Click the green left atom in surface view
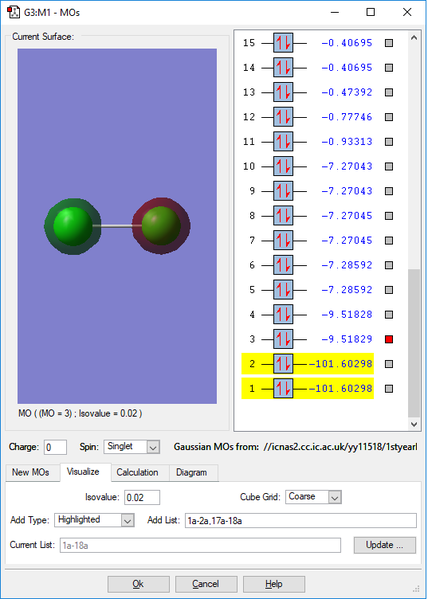This screenshot has height=599, width=428. [x=73, y=226]
